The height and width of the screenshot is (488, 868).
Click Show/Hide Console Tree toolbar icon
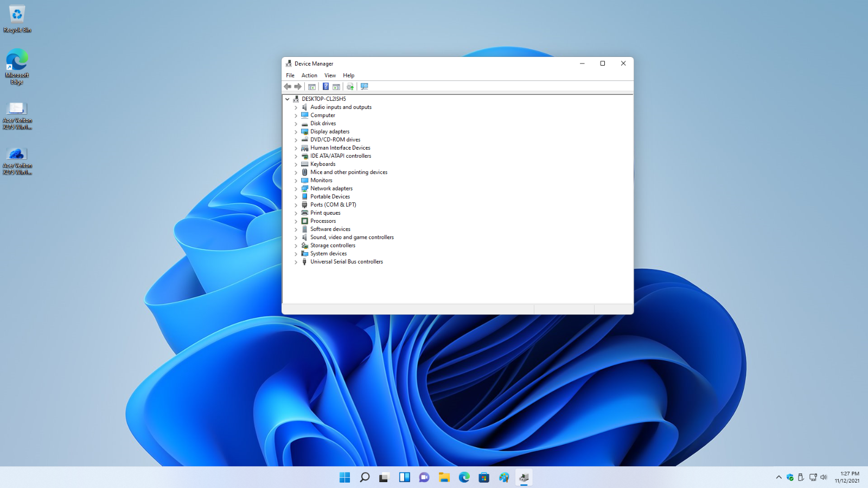pyautogui.click(x=312, y=87)
